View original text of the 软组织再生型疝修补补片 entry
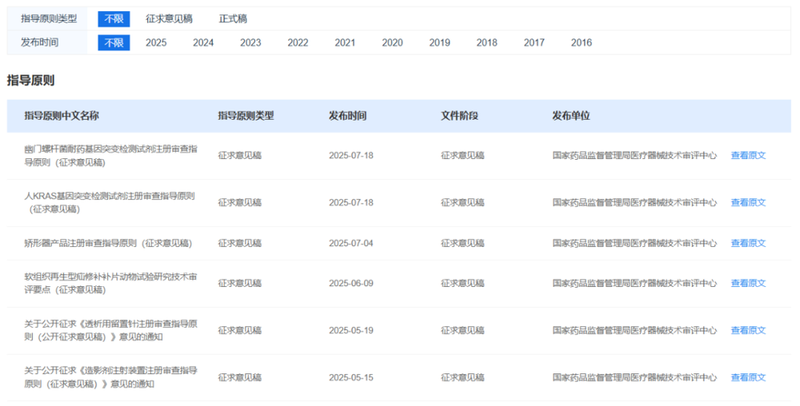800x406 pixels. click(748, 283)
